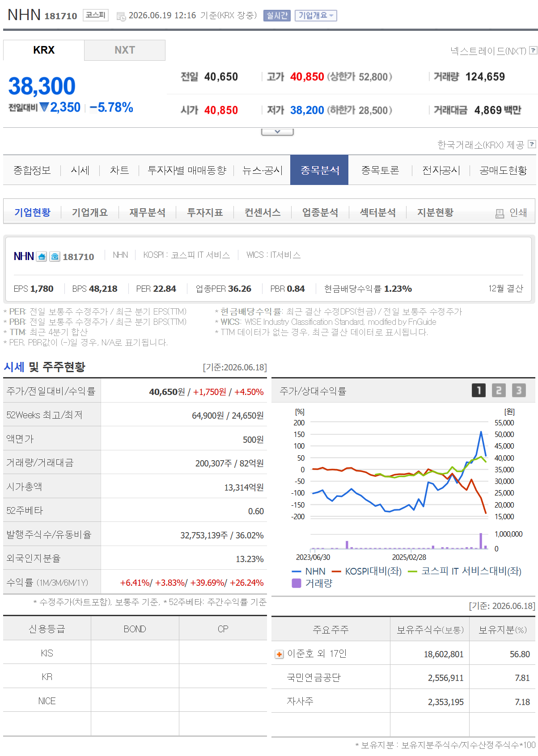Screen dimensions: 538x756
Task: Click the 국민연금공단 shareholder row
Action: pyautogui.click(x=403, y=678)
